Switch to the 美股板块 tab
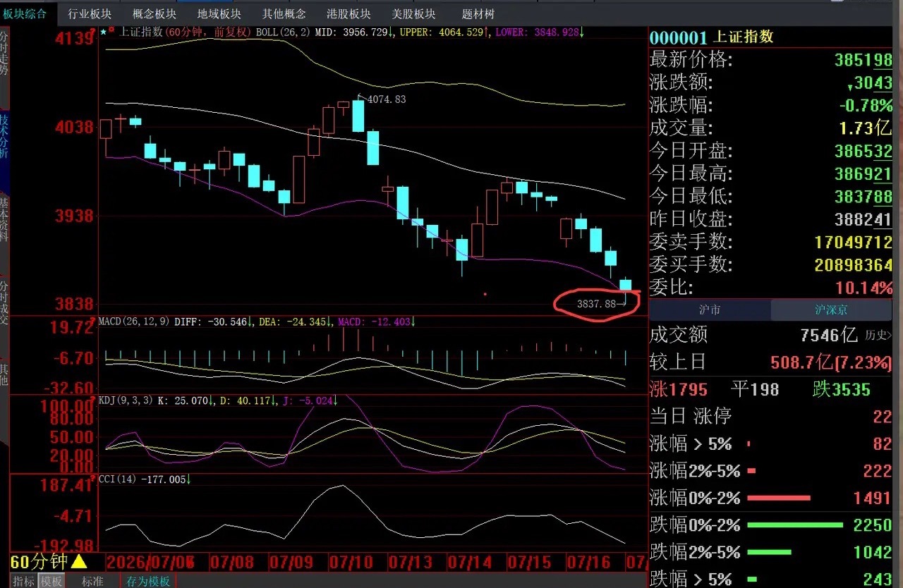The height and width of the screenshot is (588, 903). pyautogui.click(x=413, y=13)
